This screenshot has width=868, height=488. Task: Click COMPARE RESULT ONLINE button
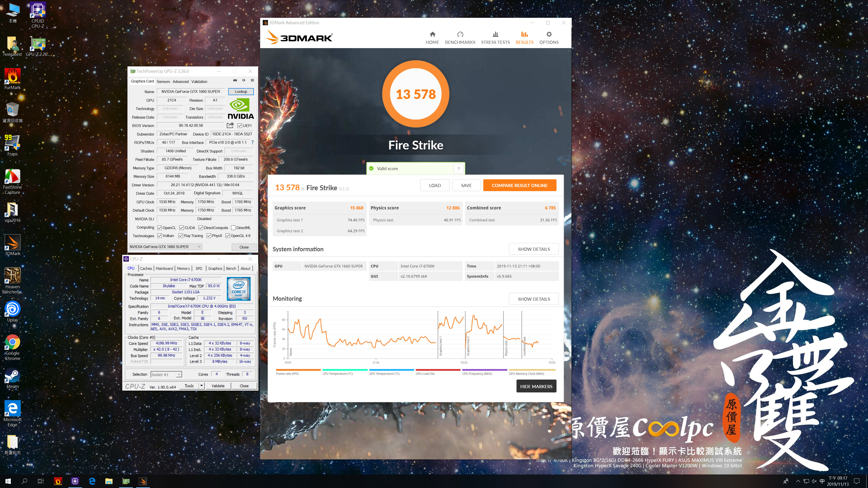point(519,185)
